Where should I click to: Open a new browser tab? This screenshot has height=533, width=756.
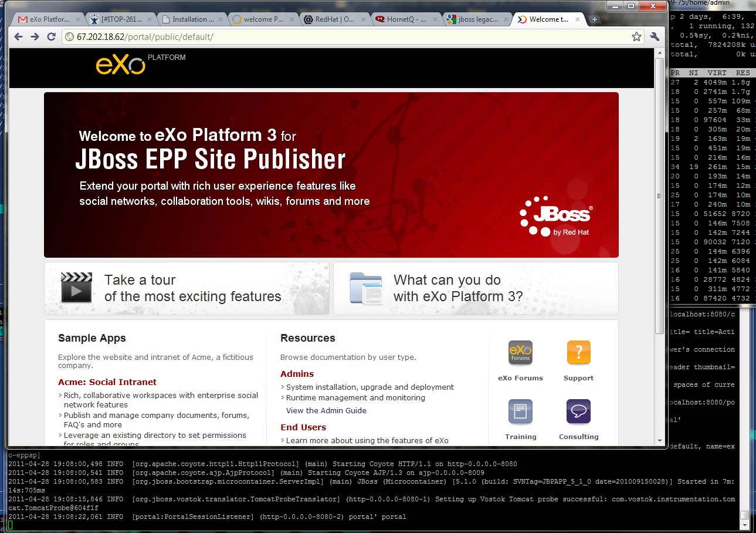[594, 19]
